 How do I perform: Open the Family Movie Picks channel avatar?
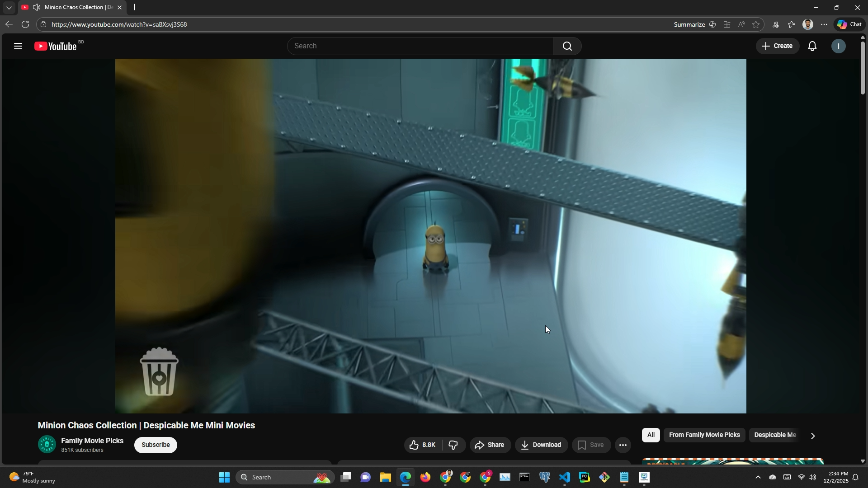coord(47,445)
